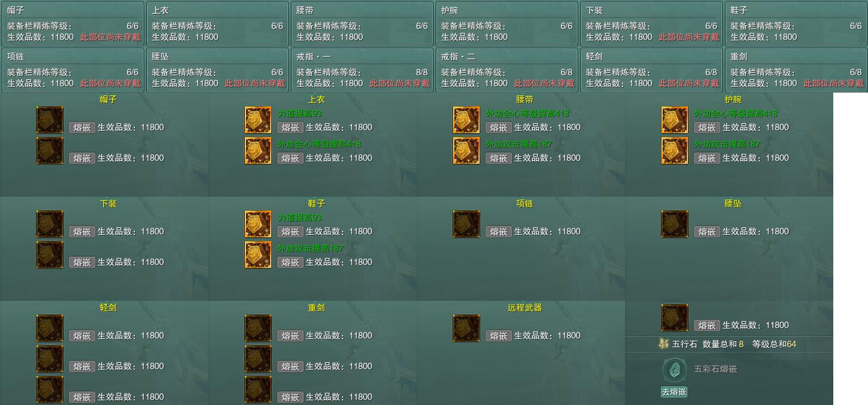Image resolution: width=868 pixels, height=405 pixels.
Task: Select the first empty gem slot under 帽子
Action: 50,120
